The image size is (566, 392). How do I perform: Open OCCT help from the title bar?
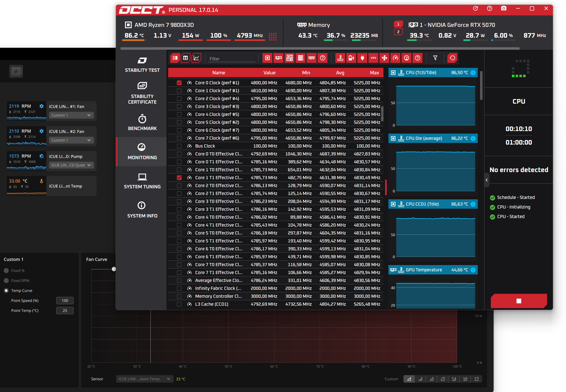pos(489,9)
